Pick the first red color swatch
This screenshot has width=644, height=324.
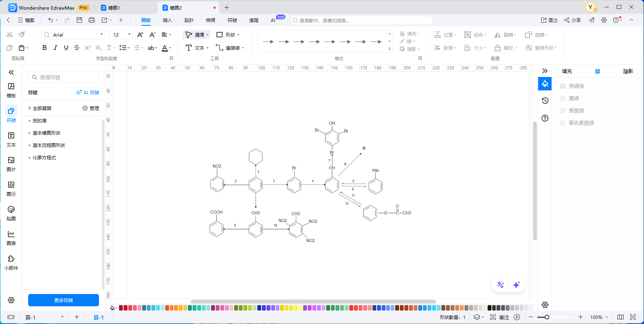coord(121,308)
